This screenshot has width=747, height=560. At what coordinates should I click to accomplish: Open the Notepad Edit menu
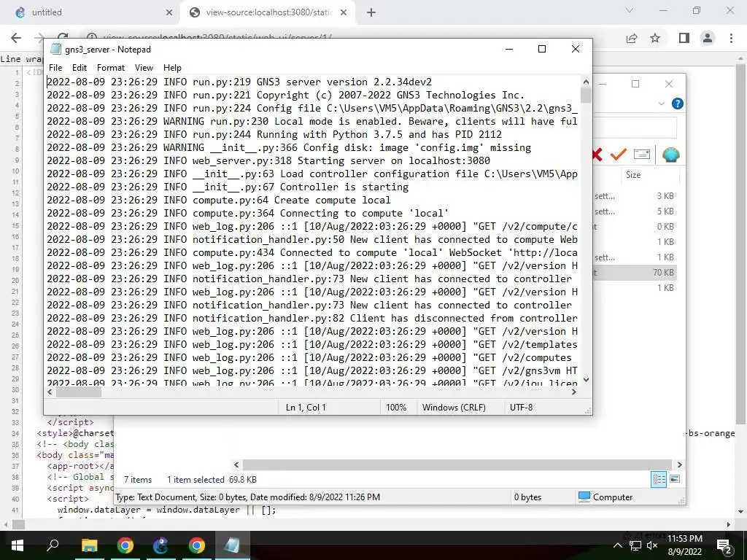[x=80, y=68]
